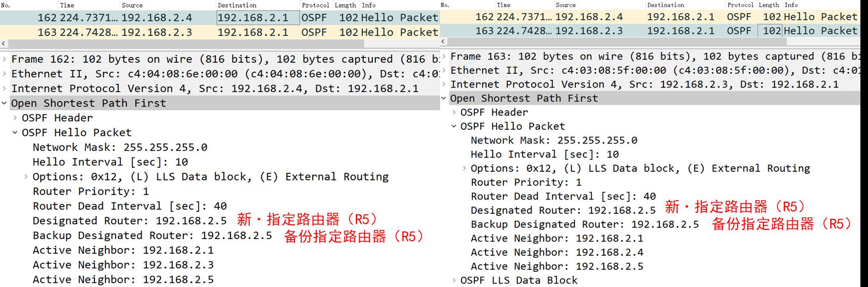Expand Options 0x12 in the left pane
The image size is (868, 287).
(26, 177)
